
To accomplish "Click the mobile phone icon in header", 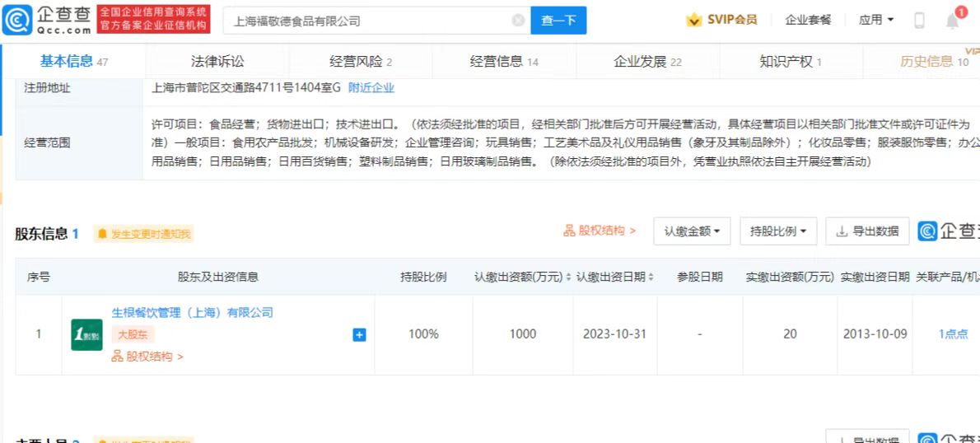I will point(919,21).
